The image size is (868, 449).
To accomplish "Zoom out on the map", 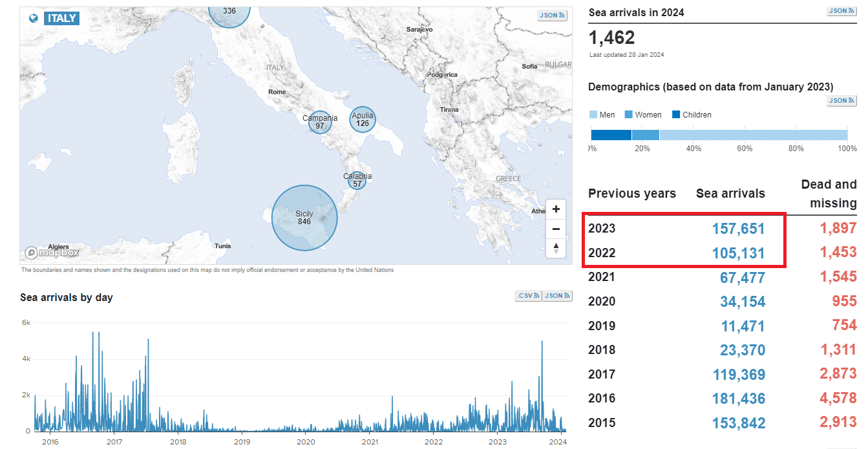I will pos(556,229).
